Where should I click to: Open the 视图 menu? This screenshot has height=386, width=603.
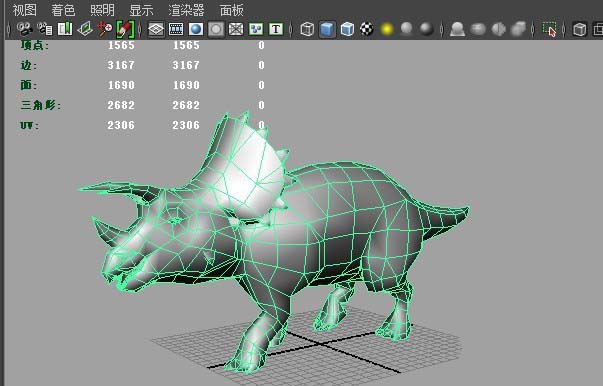[x=24, y=10]
